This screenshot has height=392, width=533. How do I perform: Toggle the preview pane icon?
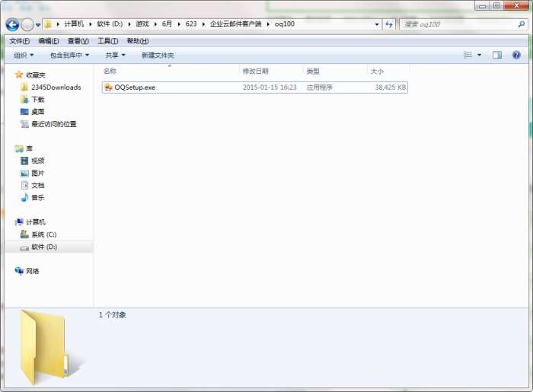pos(497,55)
